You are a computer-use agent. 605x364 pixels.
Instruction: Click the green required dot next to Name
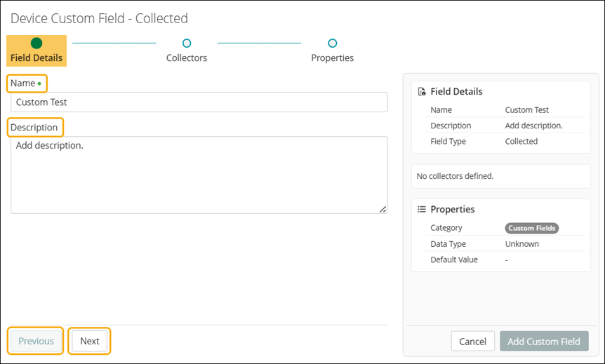[x=39, y=83]
